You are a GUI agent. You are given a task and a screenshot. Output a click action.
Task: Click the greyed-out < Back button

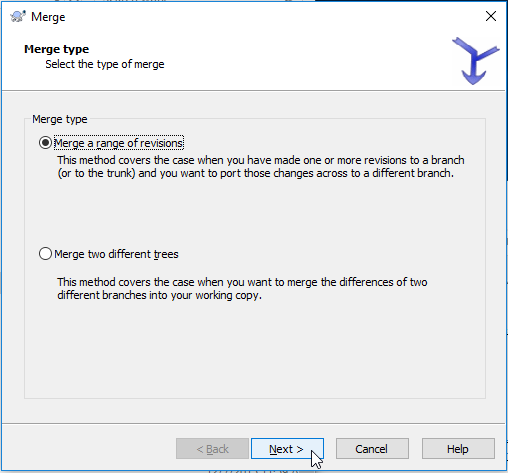pyautogui.click(x=212, y=449)
